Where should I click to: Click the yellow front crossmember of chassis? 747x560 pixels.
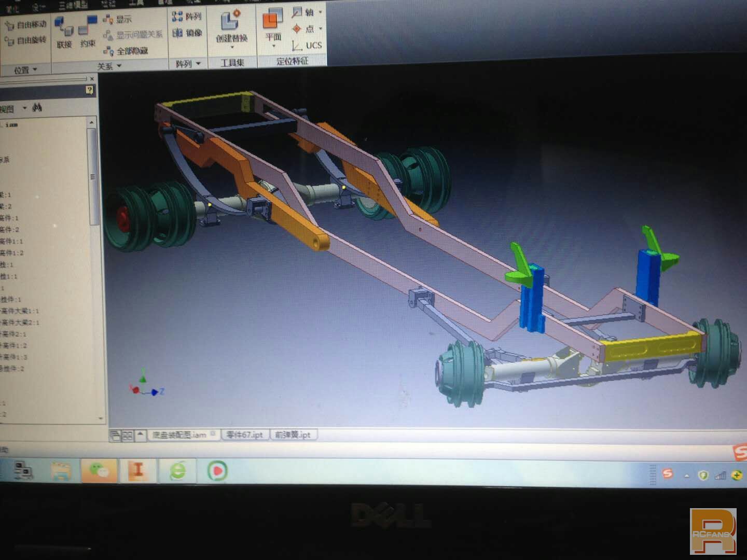coord(654,347)
